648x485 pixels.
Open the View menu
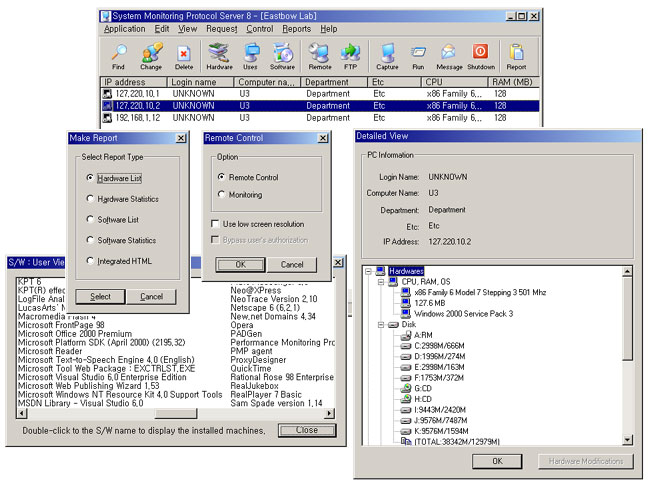(x=188, y=29)
